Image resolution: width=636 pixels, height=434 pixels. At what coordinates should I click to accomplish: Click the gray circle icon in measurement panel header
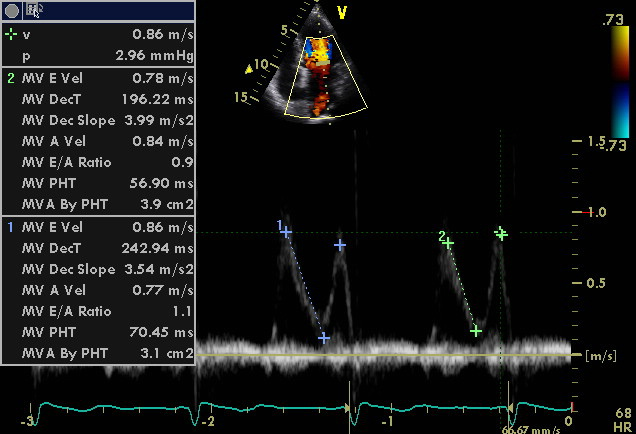click(x=11, y=10)
